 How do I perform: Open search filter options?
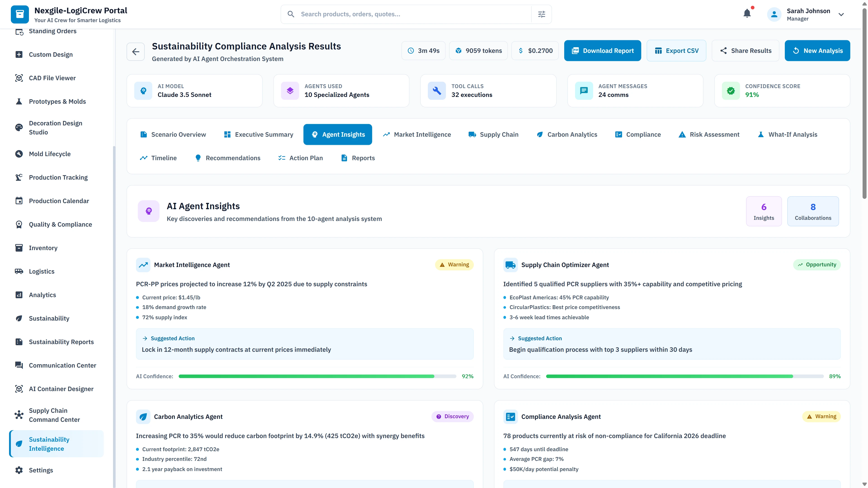(542, 14)
